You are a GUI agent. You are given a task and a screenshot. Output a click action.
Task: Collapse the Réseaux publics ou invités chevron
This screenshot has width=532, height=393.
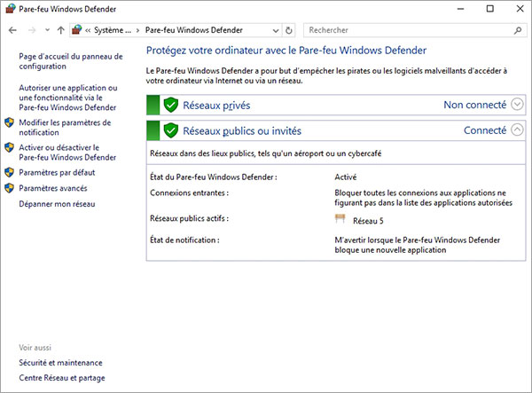click(517, 130)
